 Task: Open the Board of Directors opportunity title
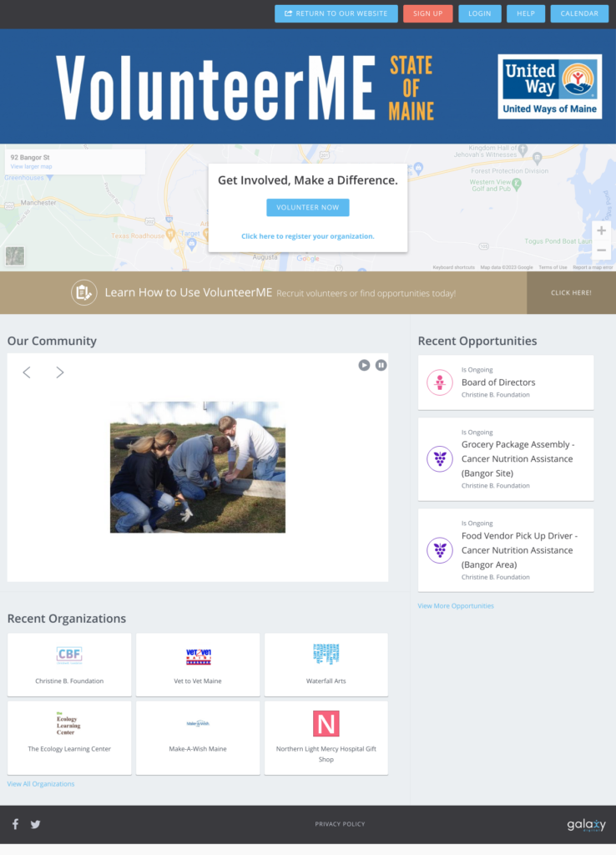coord(498,382)
